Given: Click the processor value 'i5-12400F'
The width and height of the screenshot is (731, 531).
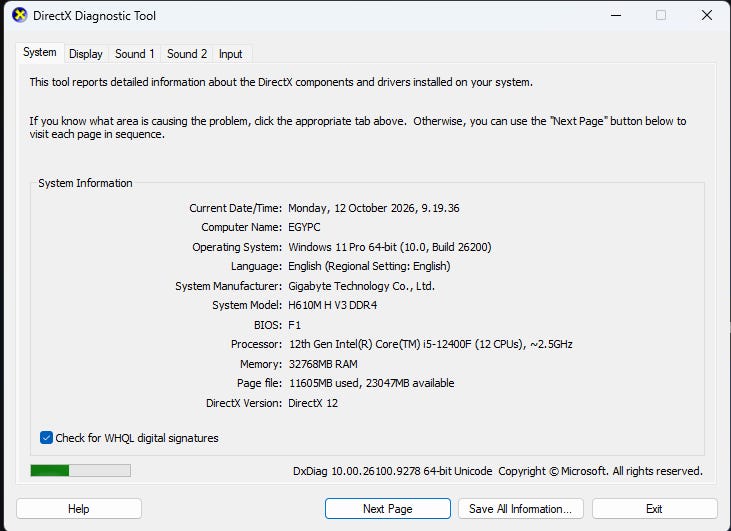Looking at the screenshot, I should tap(447, 344).
